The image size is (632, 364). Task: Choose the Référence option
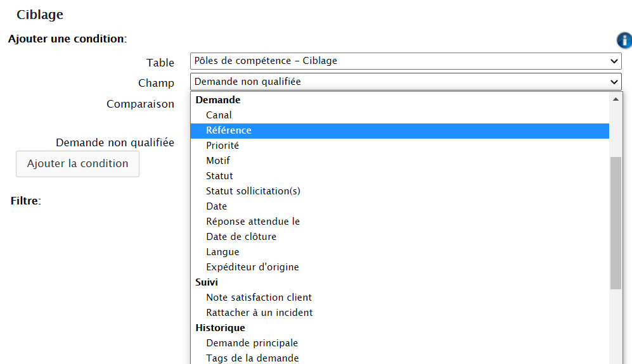(x=229, y=130)
